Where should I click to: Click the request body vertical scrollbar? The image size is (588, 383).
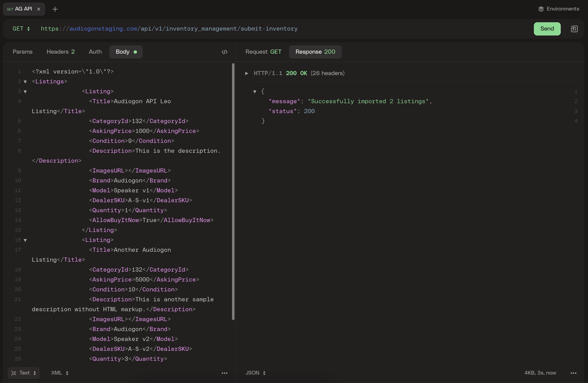[x=233, y=191]
